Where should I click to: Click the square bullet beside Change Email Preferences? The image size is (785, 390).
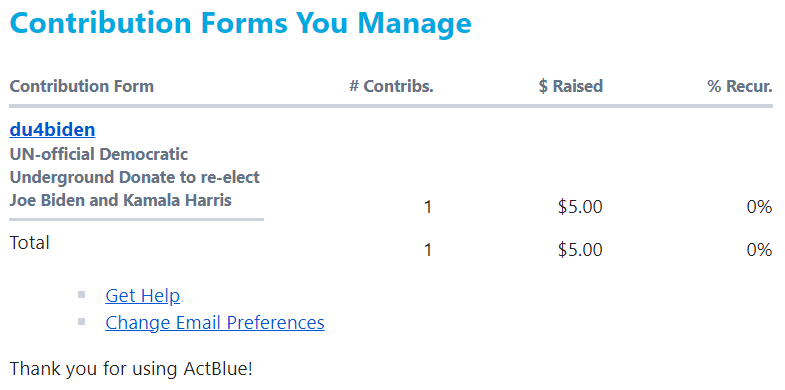tap(82, 321)
